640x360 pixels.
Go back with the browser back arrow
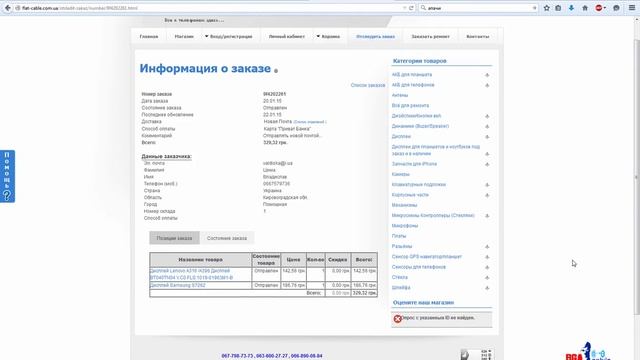[7, 8]
